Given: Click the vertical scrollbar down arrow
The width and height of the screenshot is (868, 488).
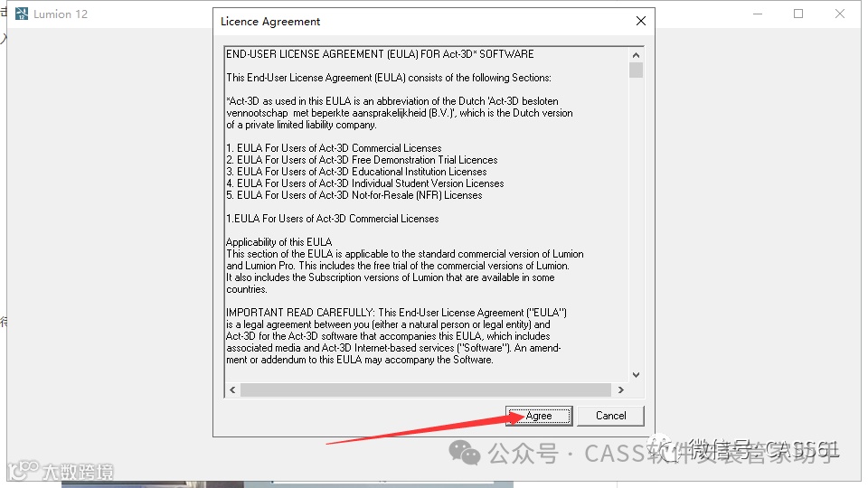Looking at the screenshot, I should pos(636,374).
